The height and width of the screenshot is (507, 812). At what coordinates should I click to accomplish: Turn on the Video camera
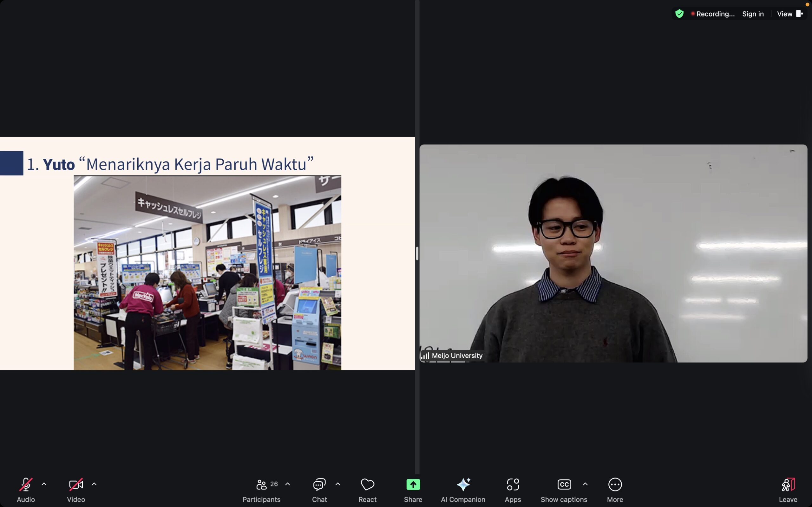76,489
